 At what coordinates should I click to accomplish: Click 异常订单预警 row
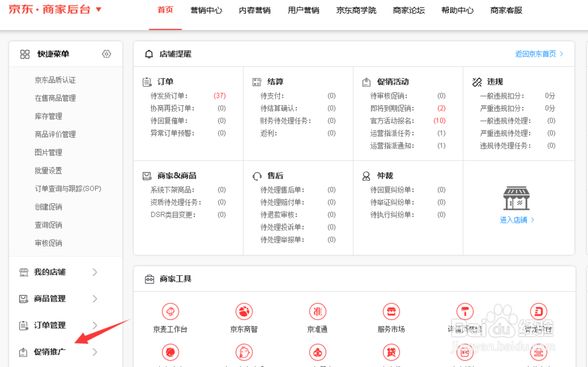[x=188, y=134]
